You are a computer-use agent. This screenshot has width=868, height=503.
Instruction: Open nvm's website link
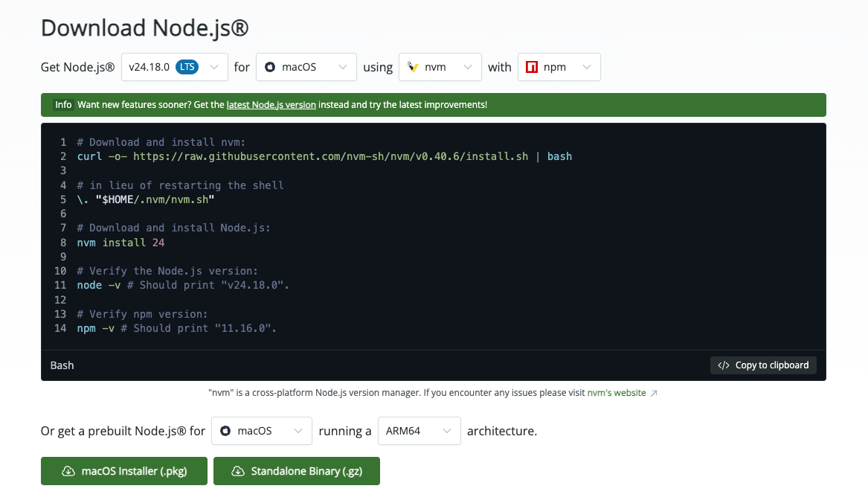(617, 393)
